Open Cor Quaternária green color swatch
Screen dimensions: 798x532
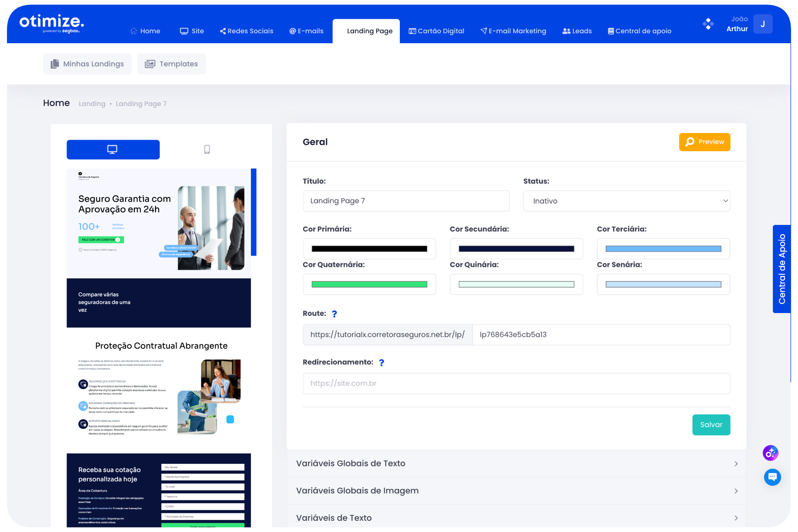(x=369, y=285)
